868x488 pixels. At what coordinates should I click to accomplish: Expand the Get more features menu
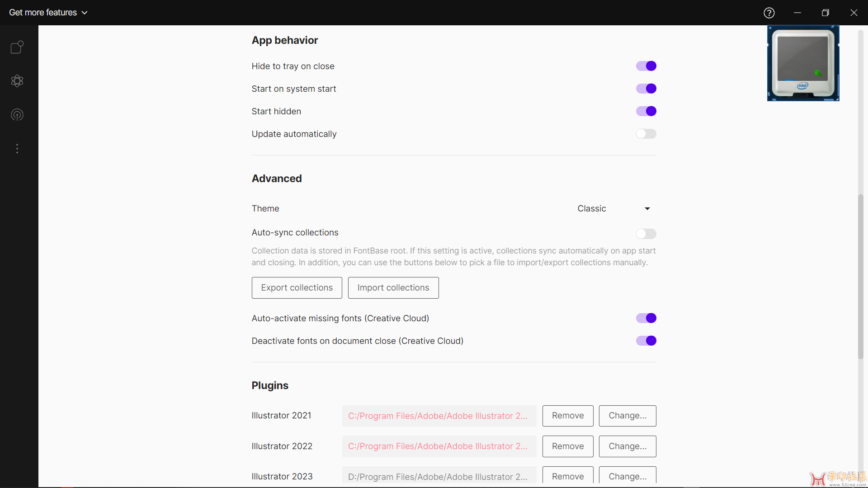[48, 13]
